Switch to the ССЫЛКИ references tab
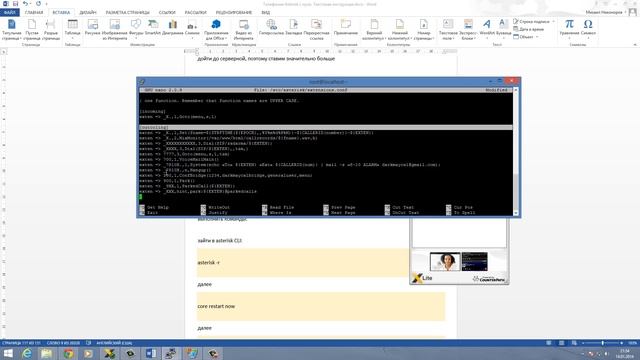Image resolution: width=640 pixels, height=360 pixels. coord(167,13)
